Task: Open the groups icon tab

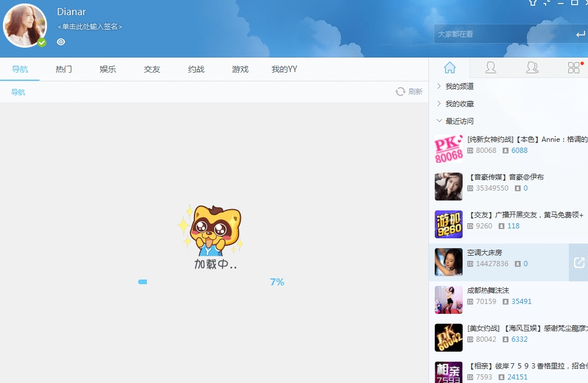Action: 532,68
